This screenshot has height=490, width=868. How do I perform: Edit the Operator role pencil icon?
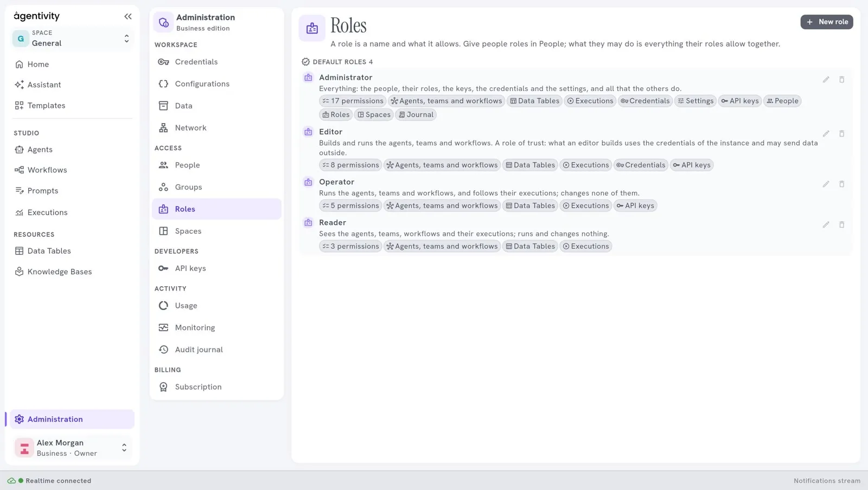826,184
